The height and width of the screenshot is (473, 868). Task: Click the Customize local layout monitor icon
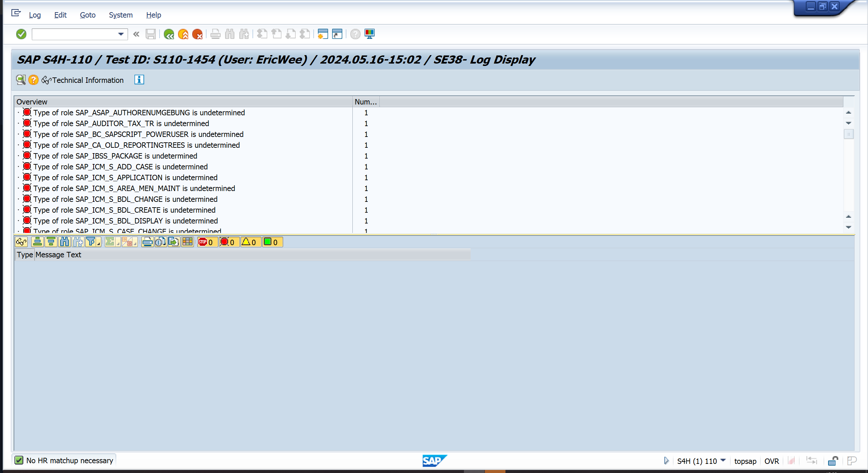(x=370, y=34)
